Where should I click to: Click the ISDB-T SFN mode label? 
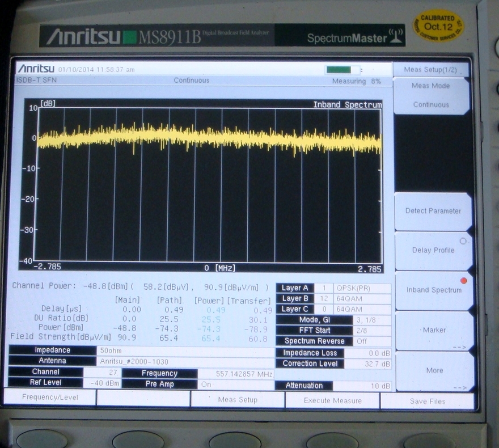(36, 80)
